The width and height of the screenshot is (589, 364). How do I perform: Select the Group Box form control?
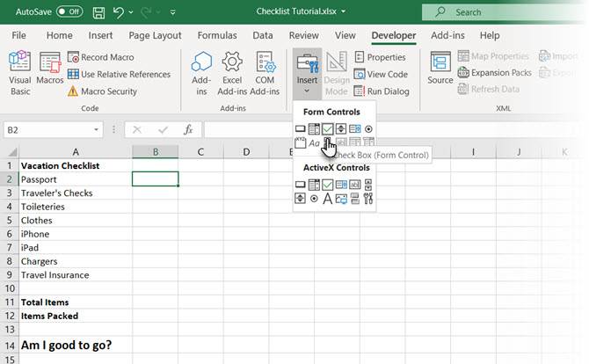coord(300,143)
